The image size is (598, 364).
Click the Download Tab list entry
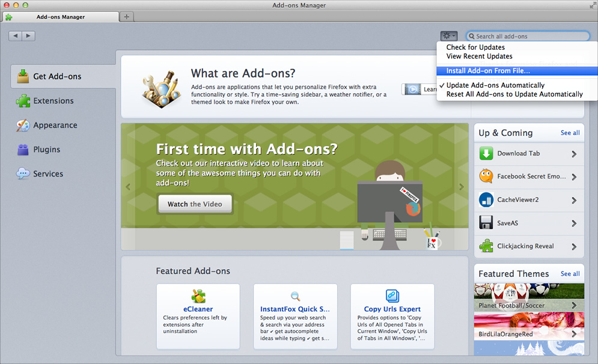(x=529, y=154)
